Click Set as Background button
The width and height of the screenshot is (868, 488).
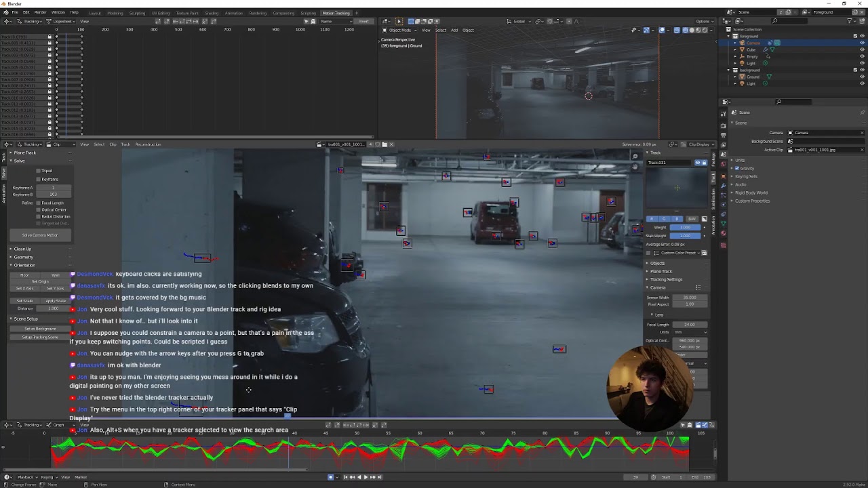[40, 329]
